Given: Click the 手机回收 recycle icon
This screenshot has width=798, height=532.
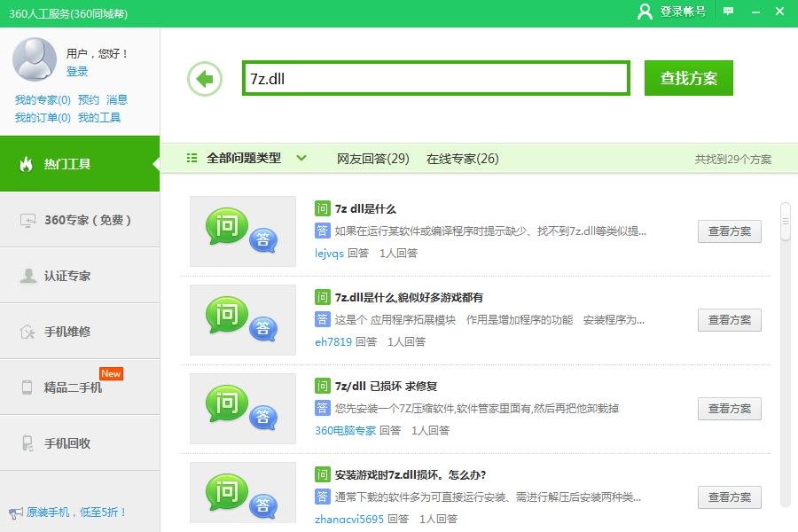Looking at the screenshot, I should click(x=26, y=442).
